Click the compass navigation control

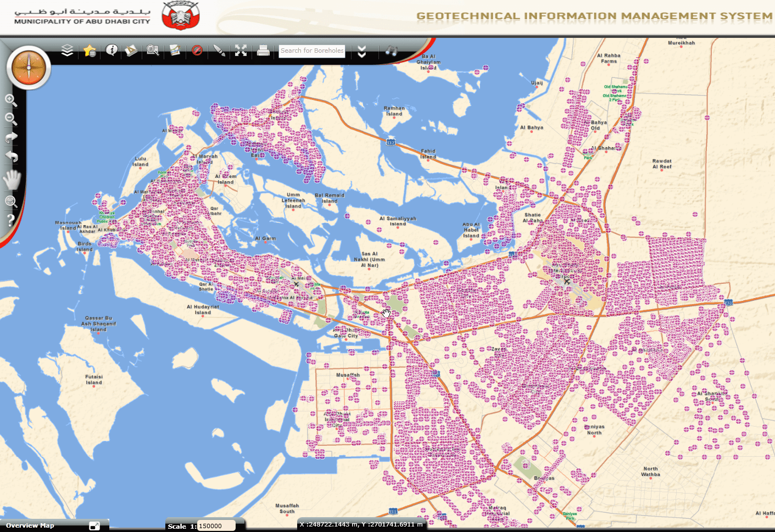(29, 68)
